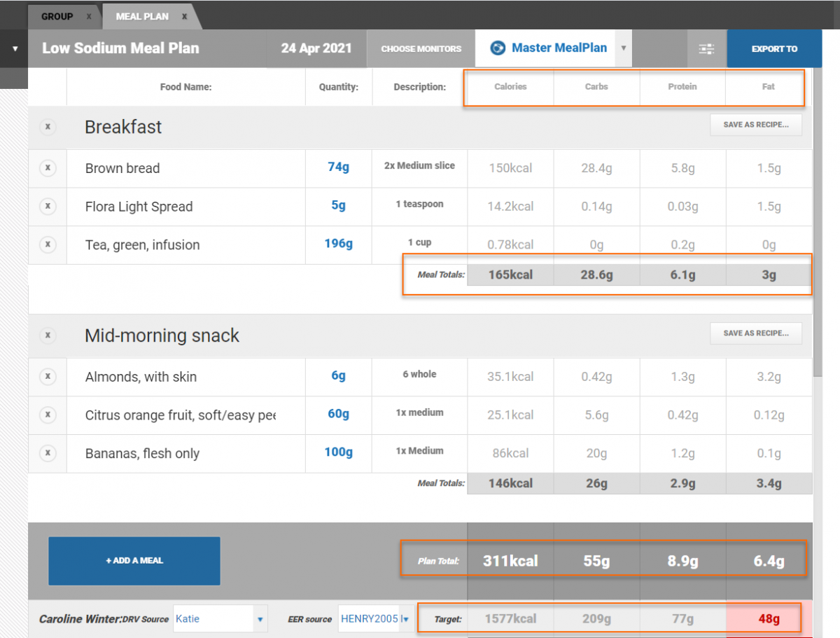Expand the Master MealPlan dropdown

(623, 49)
